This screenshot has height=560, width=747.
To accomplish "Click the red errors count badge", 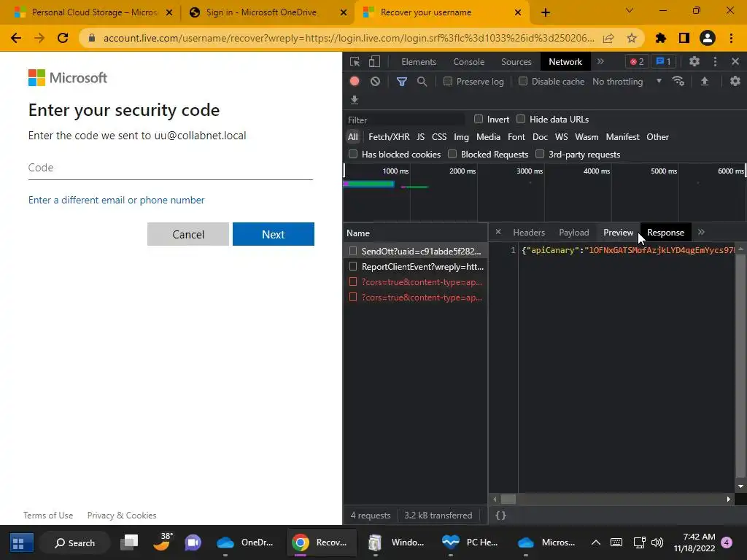I will [x=637, y=61].
